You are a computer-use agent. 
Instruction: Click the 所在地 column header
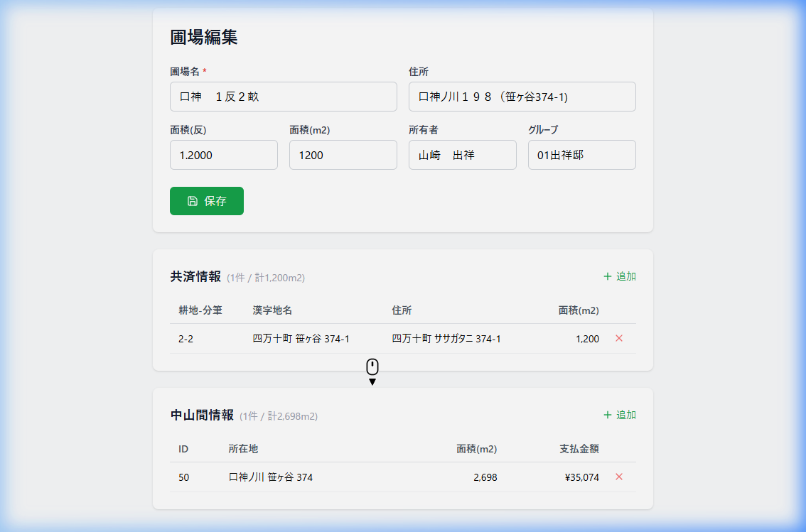coord(243,449)
